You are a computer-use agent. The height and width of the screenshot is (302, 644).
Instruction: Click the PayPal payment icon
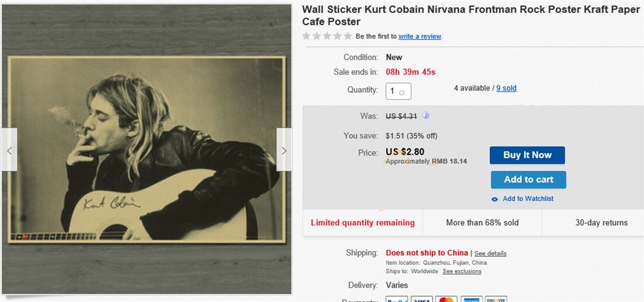tap(396, 299)
